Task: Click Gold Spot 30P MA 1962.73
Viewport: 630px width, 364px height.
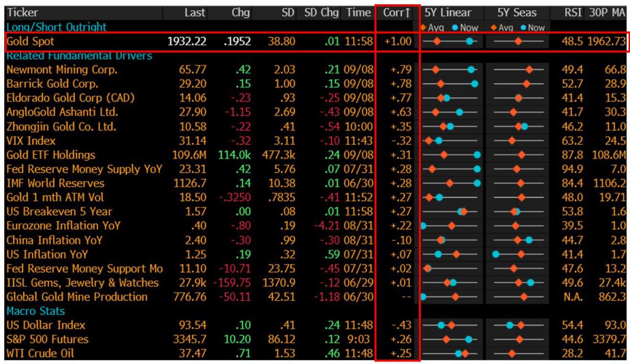Action: pyautogui.click(x=607, y=41)
